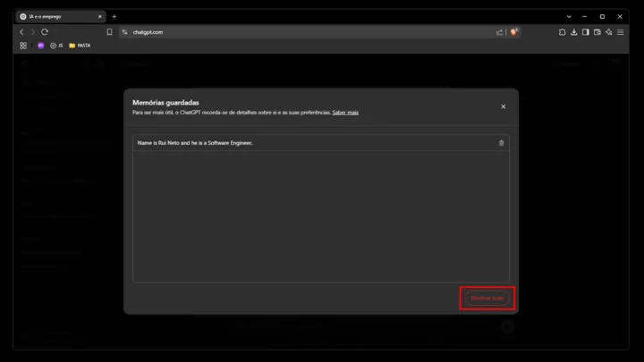Open the downloads icon in the toolbar

573,32
